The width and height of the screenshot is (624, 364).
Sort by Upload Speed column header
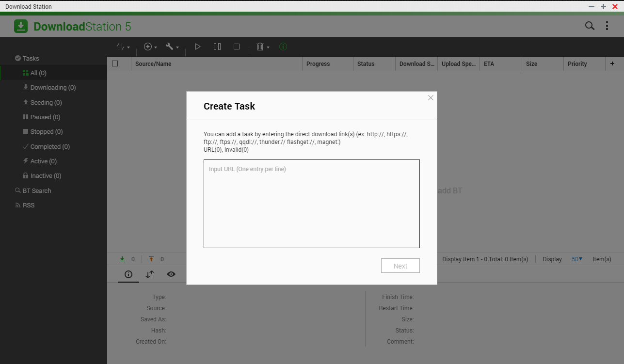459,64
